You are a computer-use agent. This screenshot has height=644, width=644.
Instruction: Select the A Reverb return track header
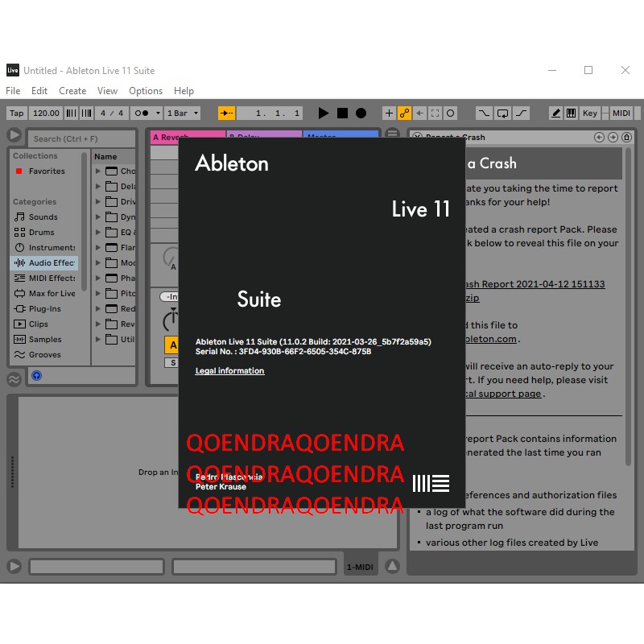[188, 136]
